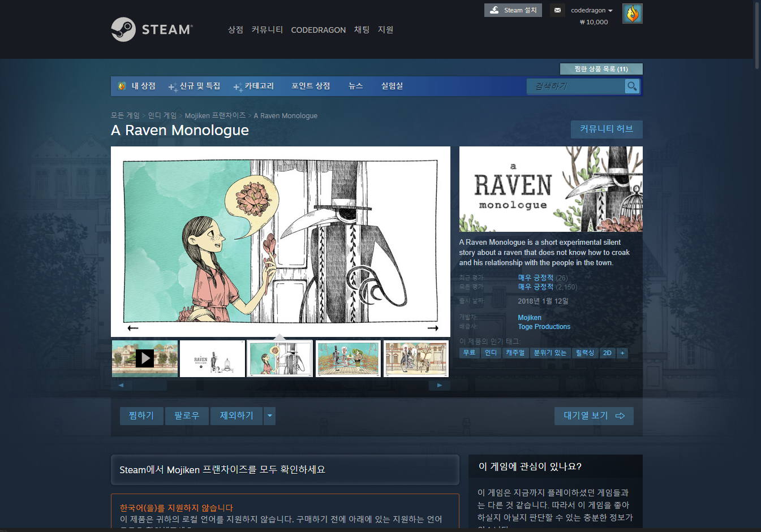The image size is (761, 532).
Task: Click the 제외하기 ignore button
Action: coord(237,416)
